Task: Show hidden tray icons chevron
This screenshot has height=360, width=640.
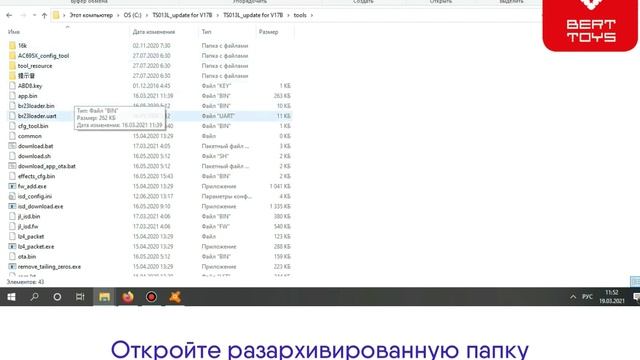Action: (x=573, y=297)
